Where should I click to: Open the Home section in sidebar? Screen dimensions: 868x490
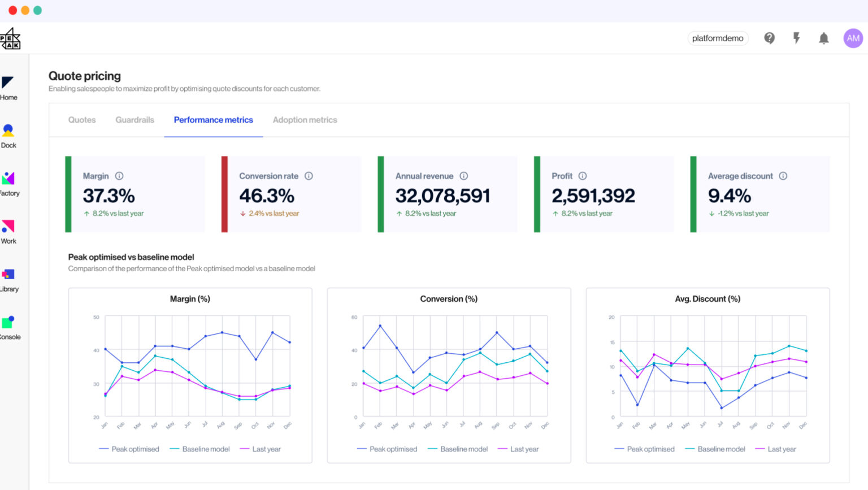click(x=8, y=88)
